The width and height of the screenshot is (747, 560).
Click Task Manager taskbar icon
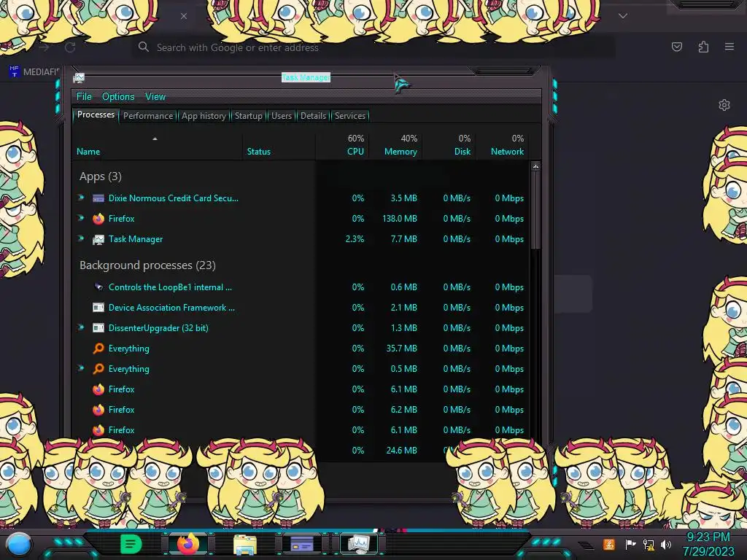(358, 544)
